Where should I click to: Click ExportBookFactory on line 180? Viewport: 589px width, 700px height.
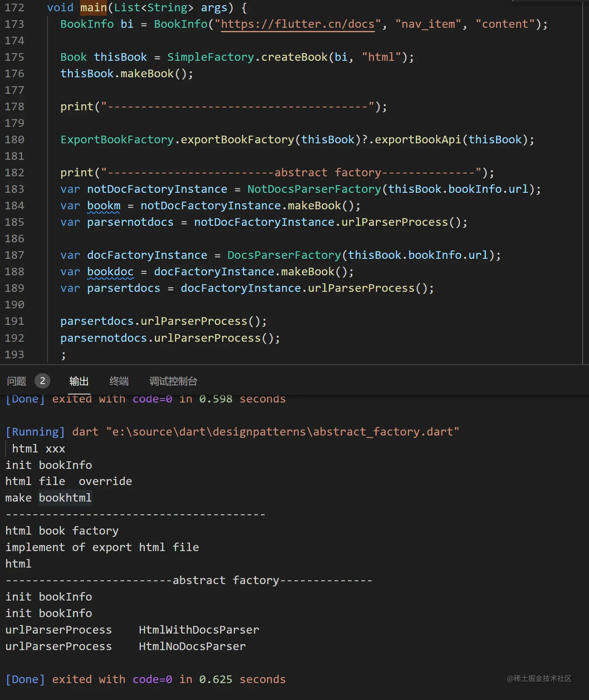click(x=117, y=140)
